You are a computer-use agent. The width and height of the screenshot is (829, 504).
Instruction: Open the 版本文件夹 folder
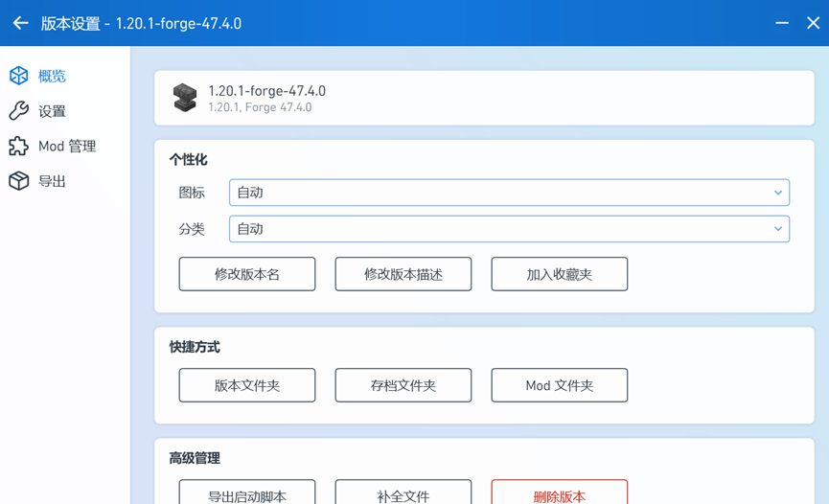[247, 385]
